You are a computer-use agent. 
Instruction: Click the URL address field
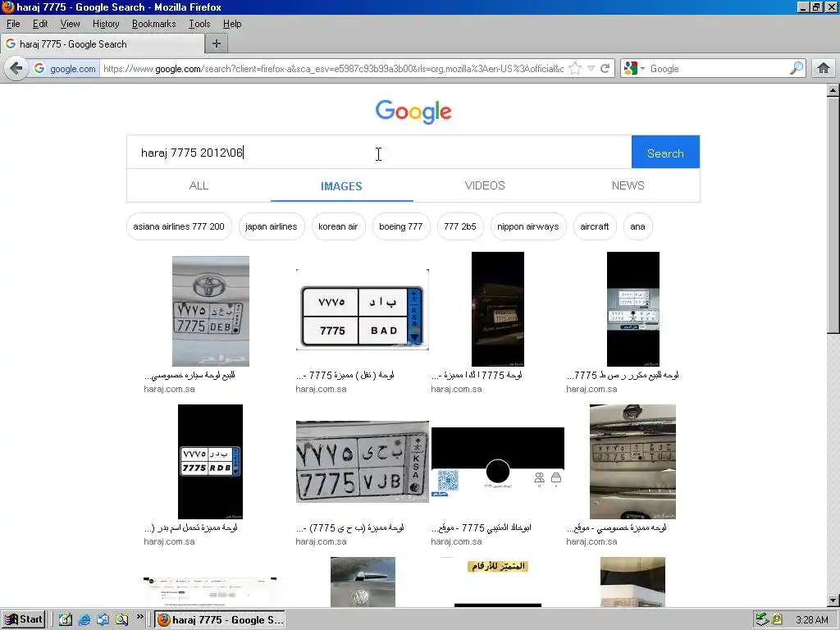click(x=333, y=69)
